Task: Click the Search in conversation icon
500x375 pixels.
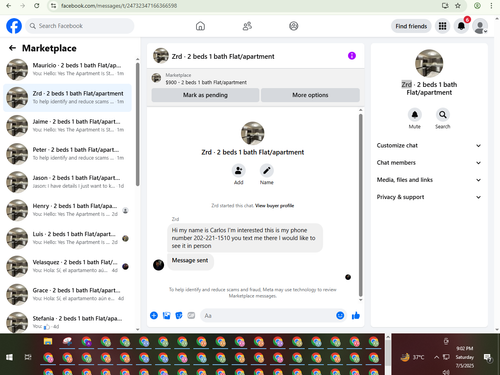Action: click(443, 115)
